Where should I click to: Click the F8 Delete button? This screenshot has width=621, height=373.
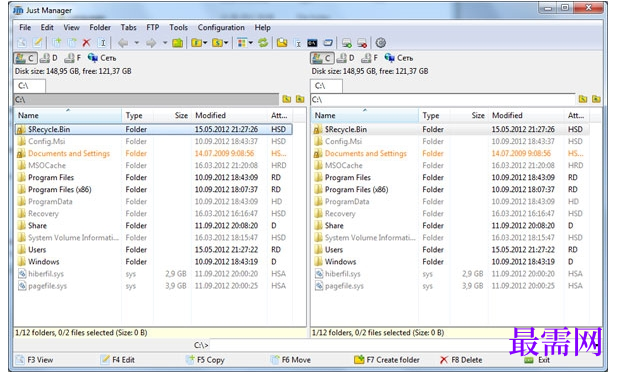point(461,360)
